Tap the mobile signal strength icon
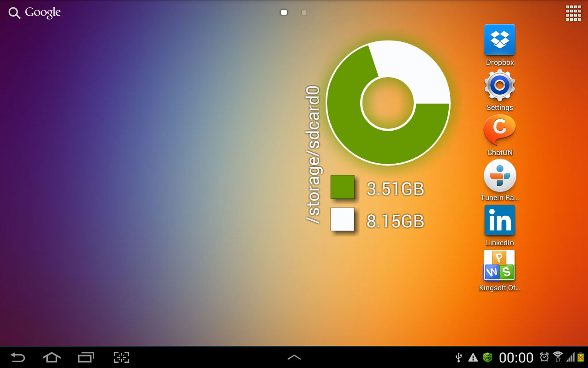Screen dimensions: 588x368 571,357
